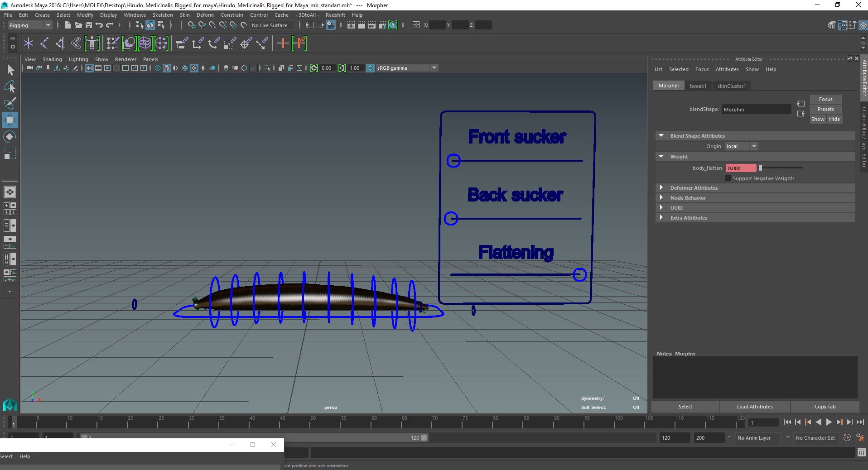Click the New Scene file icon
This screenshot has height=470, width=868.
(68, 25)
